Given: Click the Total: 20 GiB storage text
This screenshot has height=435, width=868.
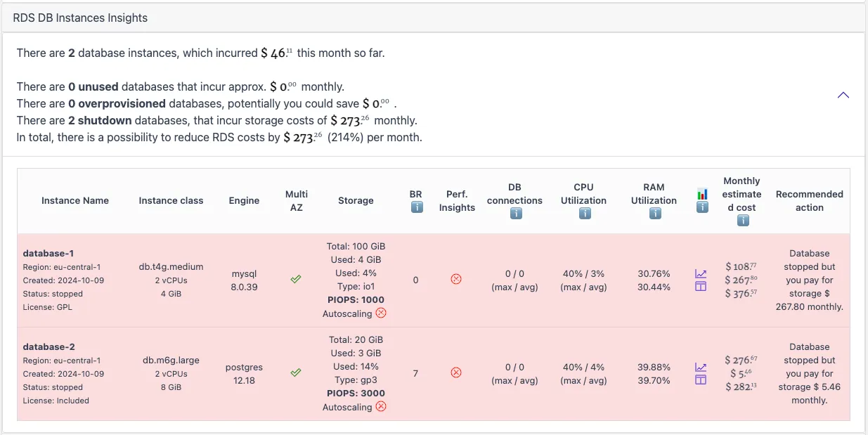Looking at the screenshot, I should point(356,339).
